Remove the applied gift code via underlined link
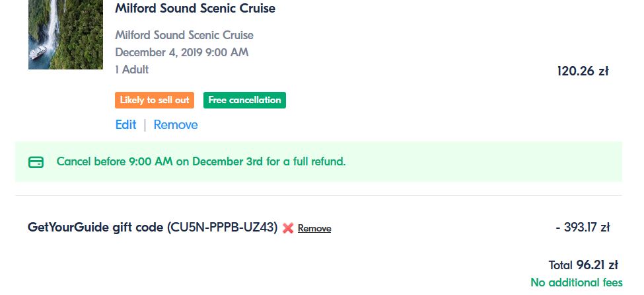Image resolution: width=644 pixels, height=295 pixels. [314, 228]
